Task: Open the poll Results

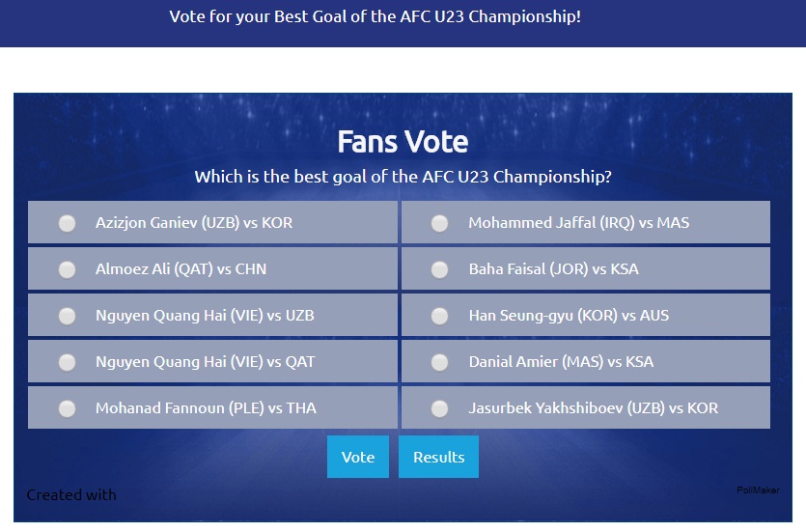Action: 438,457
